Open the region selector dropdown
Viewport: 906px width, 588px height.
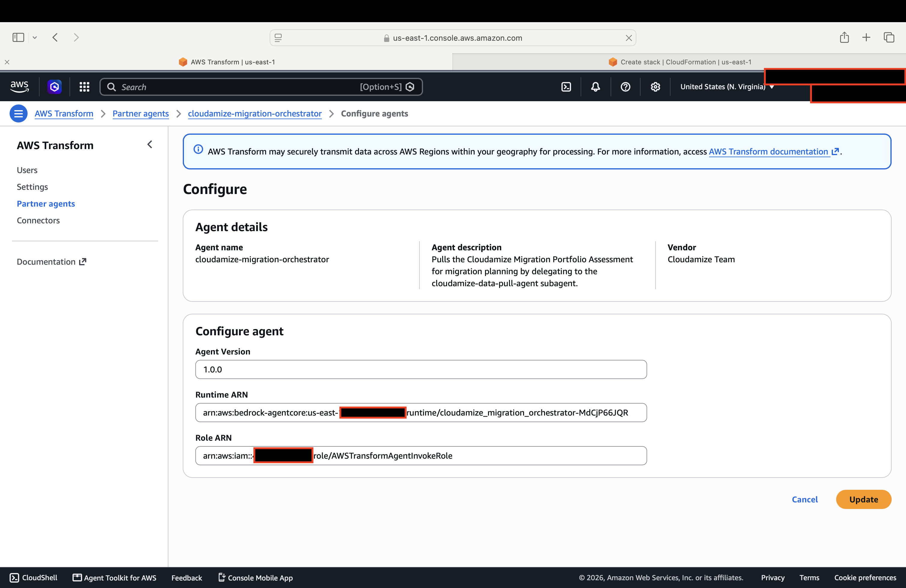[727, 87]
